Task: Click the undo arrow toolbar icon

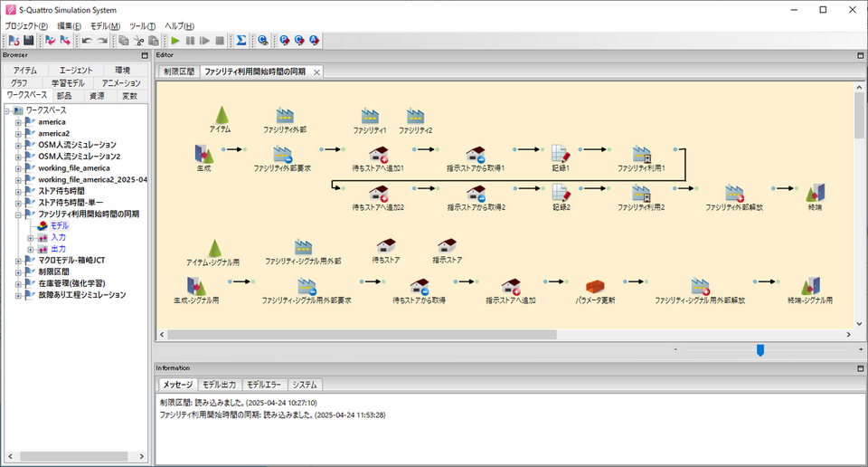Action: [x=87, y=41]
